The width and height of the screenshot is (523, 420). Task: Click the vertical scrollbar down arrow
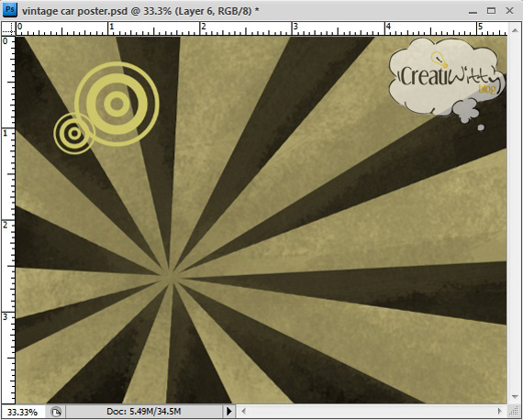pos(514,397)
